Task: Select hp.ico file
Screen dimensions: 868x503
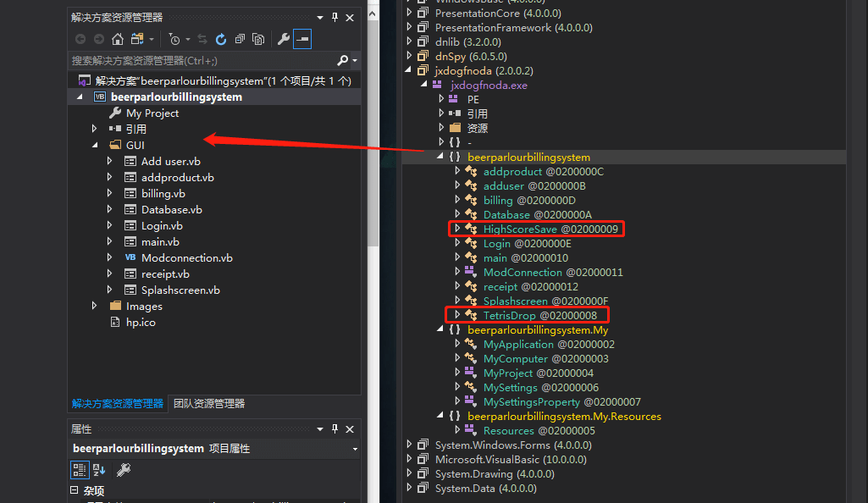Action: (141, 322)
